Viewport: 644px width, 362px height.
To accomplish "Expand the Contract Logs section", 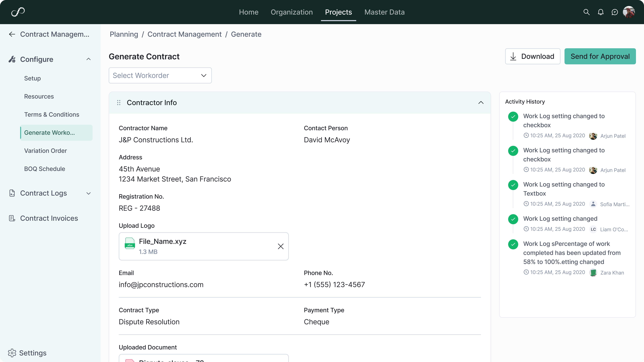I will (89, 193).
